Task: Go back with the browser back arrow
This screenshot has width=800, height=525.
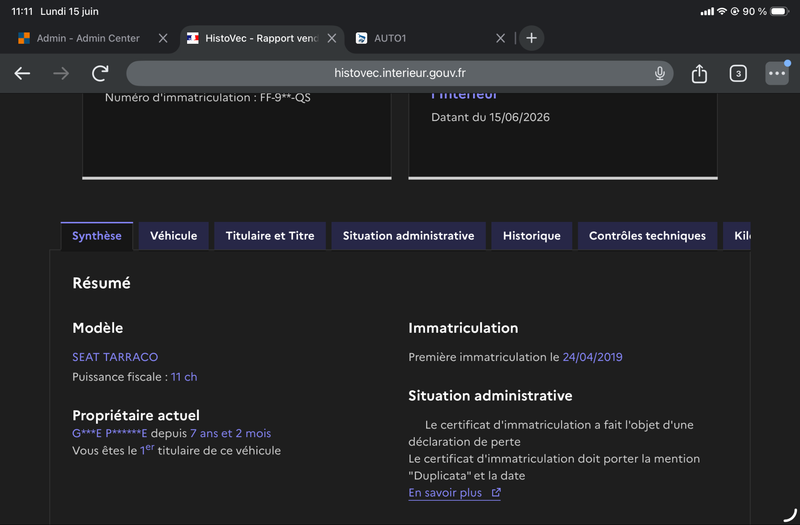Action: point(22,73)
